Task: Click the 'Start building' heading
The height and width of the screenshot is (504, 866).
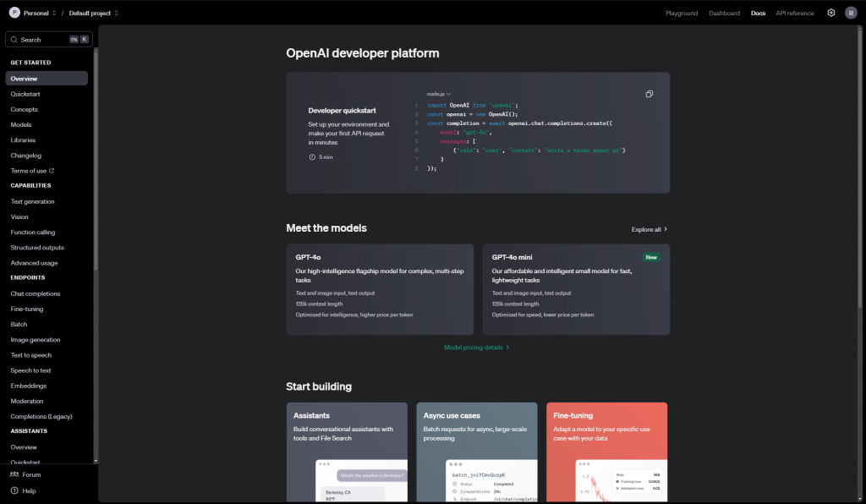Action: click(x=319, y=386)
